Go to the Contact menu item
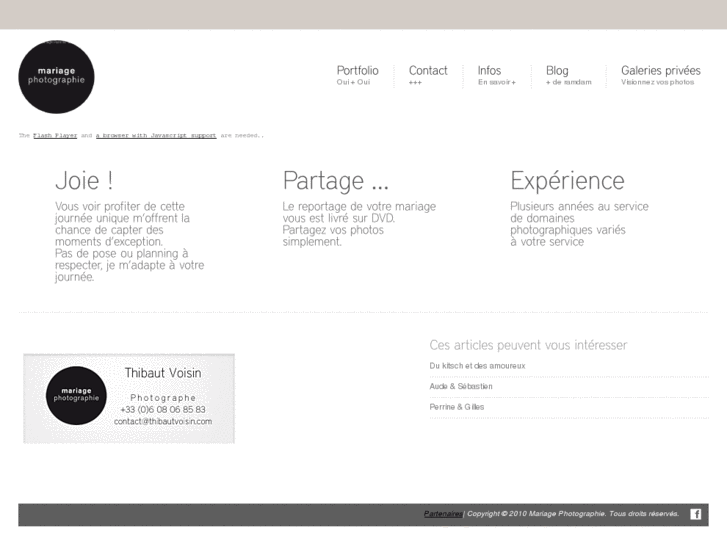Screen dimensions: 727x545 (428, 75)
